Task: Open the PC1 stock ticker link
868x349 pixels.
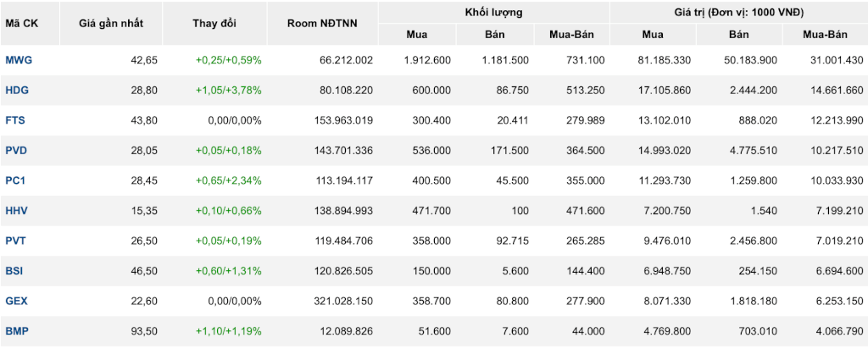Action: [x=17, y=180]
